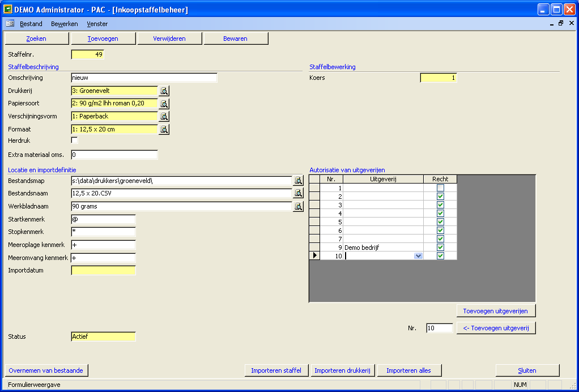Click the Drukkerij field with Groenevelt

(x=114, y=91)
